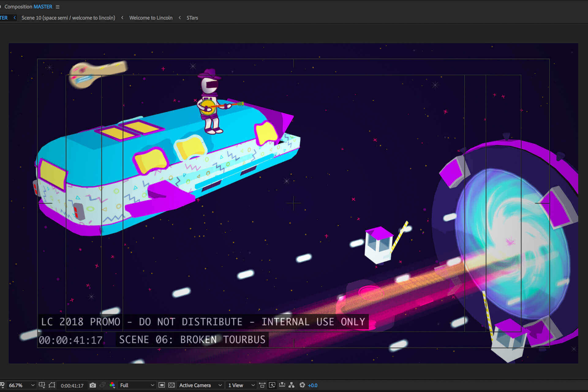Toggle mask and shape path visibility
Viewport: 588px width, 392px height.
point(52,385)
